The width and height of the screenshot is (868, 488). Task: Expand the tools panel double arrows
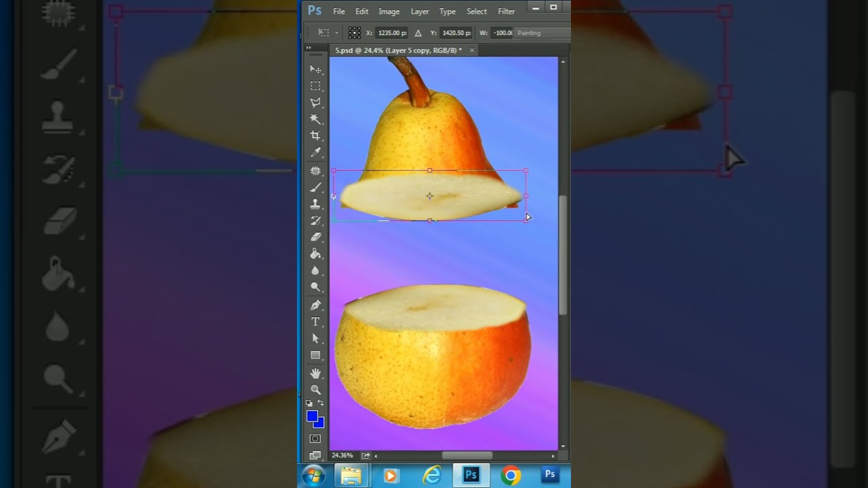(x=309, y=47)
